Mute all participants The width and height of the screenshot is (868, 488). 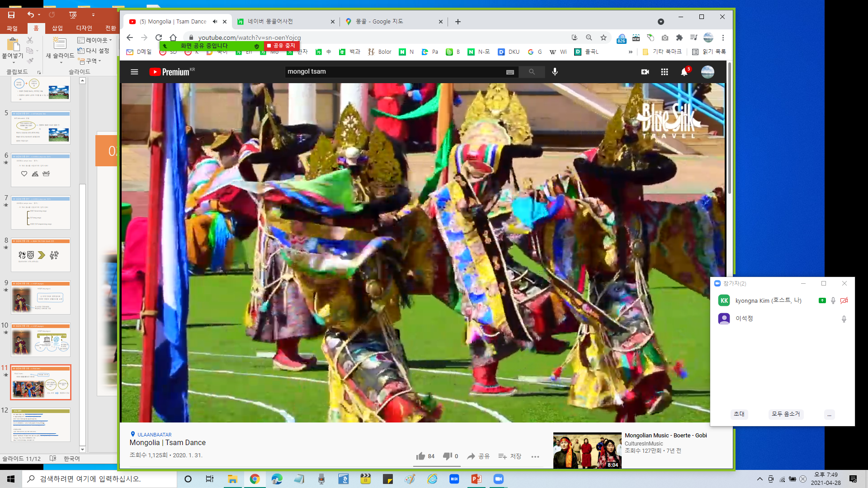[786, 414]
